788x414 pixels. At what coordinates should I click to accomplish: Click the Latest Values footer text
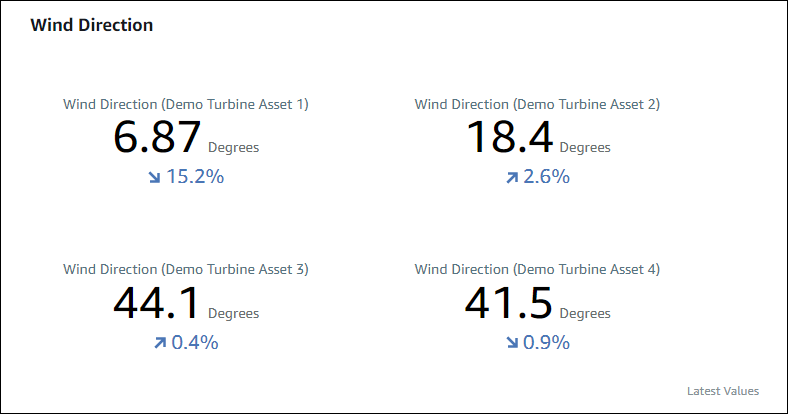[x=723, y=391]
